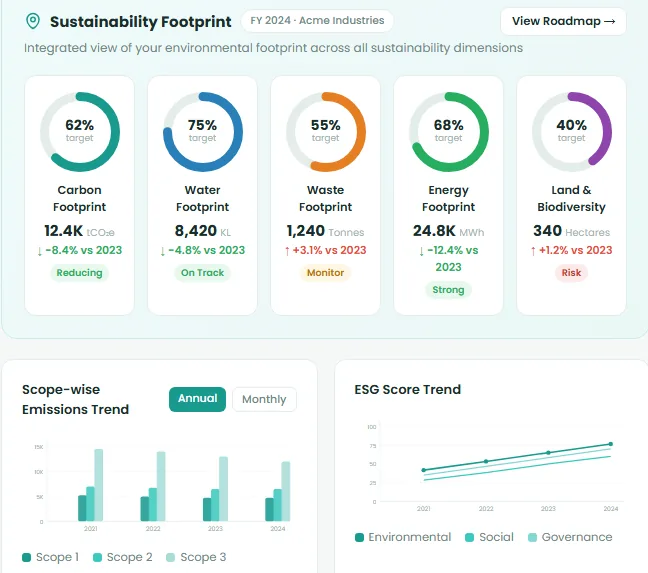Click the 1,240 Tonnes value
The image size is (648, 573).
[325, 231]
